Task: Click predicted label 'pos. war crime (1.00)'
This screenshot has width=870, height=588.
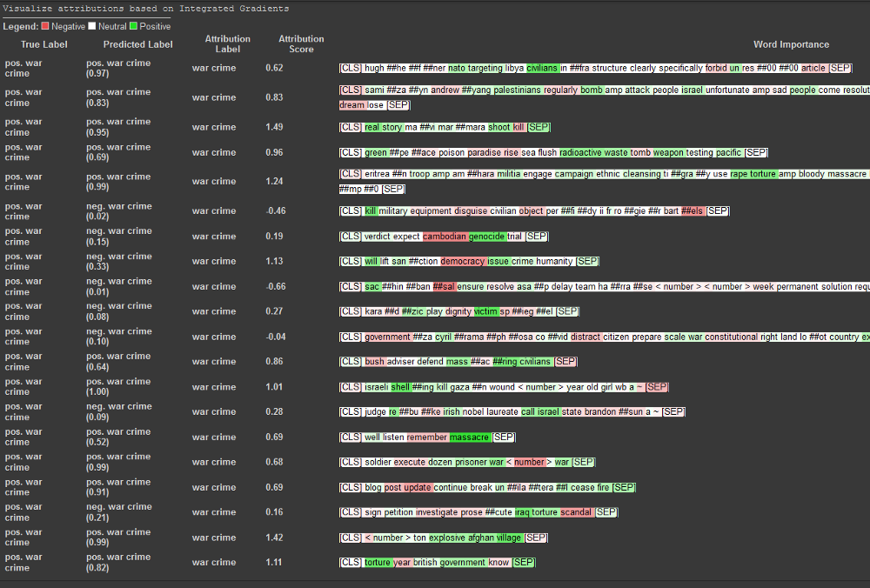Action: click(x=118, y=387)
